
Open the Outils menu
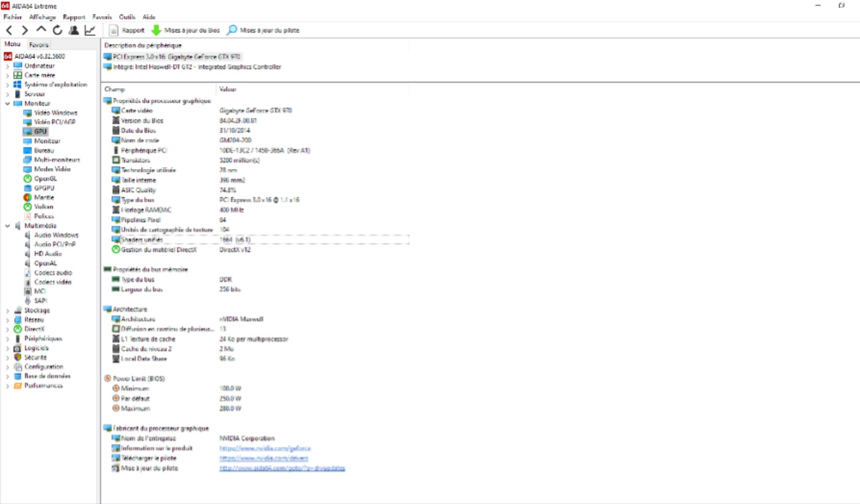tap(127, 17)
